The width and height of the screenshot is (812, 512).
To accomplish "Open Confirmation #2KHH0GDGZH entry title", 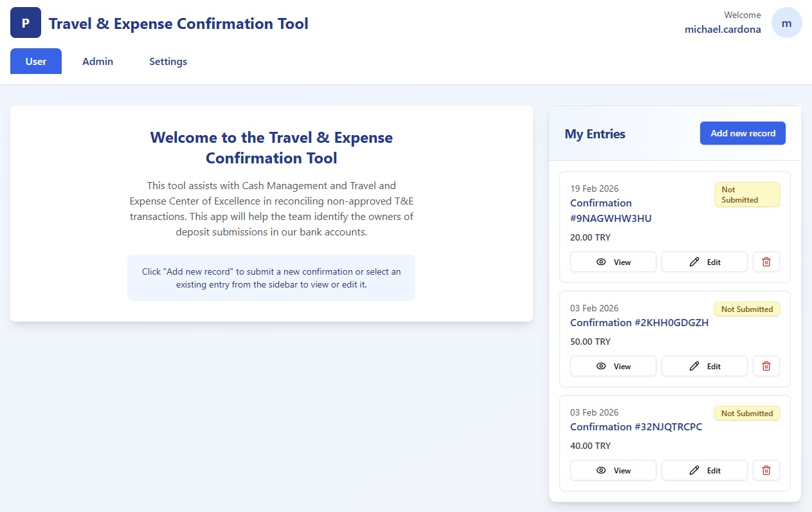I will [639, 322].
